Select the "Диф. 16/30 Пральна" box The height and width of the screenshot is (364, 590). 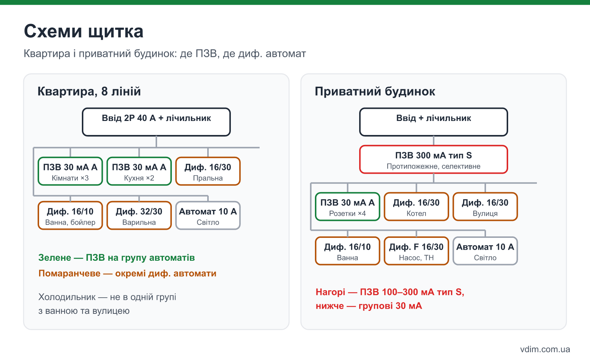tap(208, 171)
